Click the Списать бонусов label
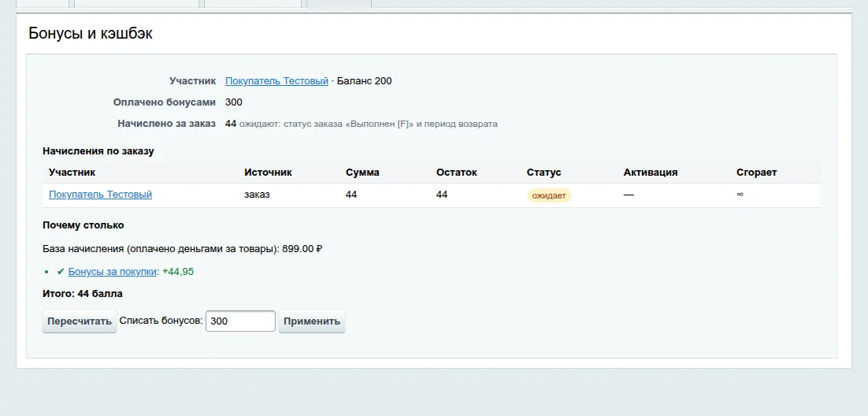This screenshot has height=416, width=868. 161,321
